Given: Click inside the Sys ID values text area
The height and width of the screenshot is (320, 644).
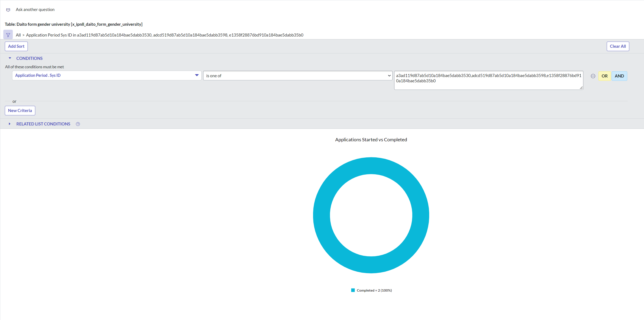Looking at the screenshot, I should [488, 80].
